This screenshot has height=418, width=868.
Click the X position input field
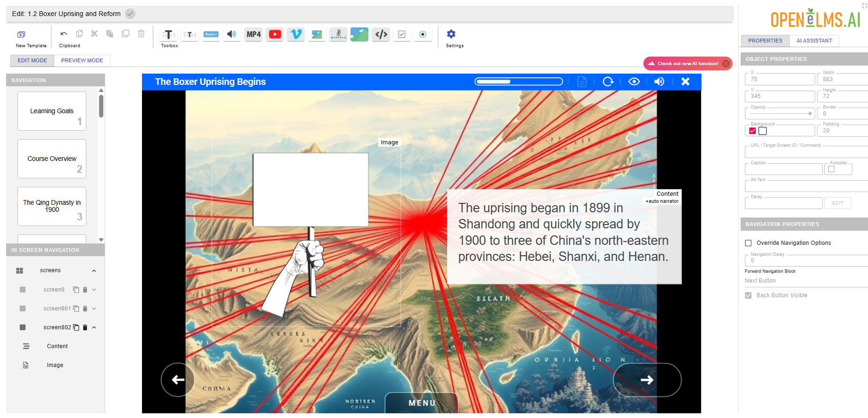[780, 79]
